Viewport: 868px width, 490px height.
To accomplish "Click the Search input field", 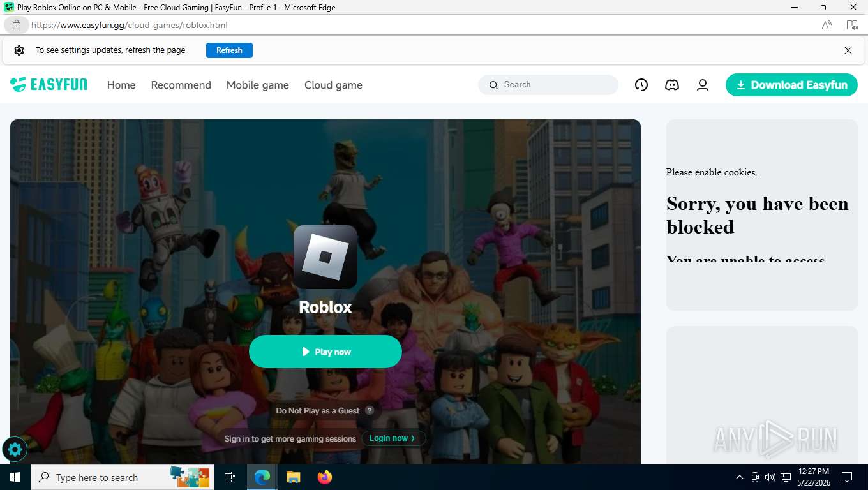I will click(x=548, y=85).
